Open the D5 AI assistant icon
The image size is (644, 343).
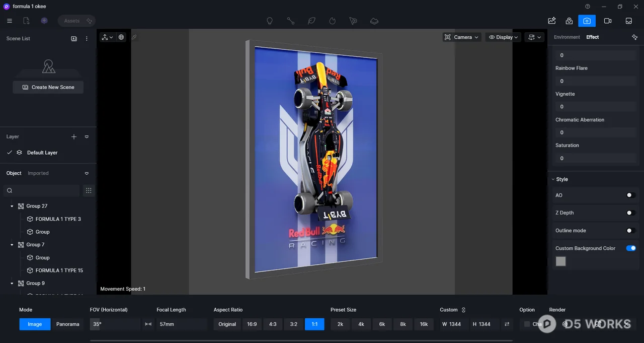click(x=44, y=21)
